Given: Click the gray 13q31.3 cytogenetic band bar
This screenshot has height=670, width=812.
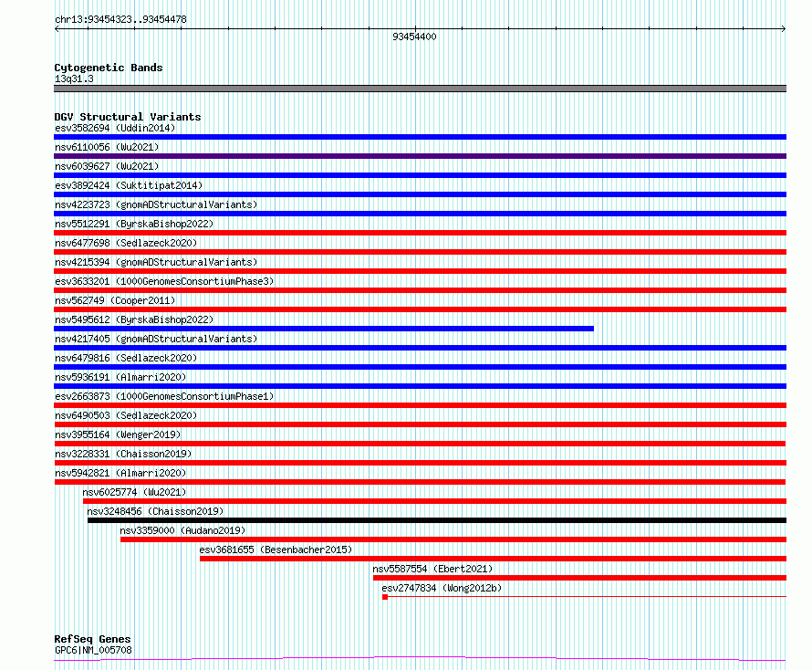Looking at the screenshot, I should point(420,89).
